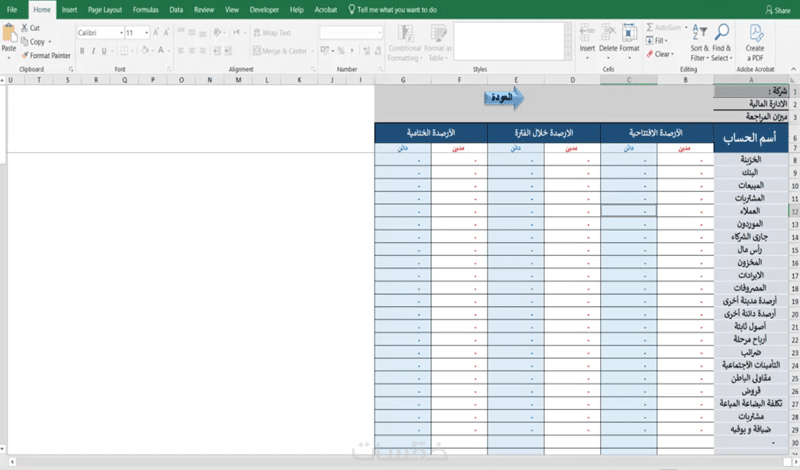Toggle underline formatting
The image size is (800, 470).
(x=104, y=51)
